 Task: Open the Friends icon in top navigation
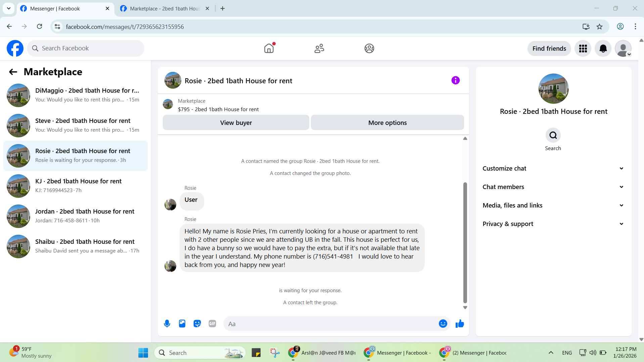coord(319,48)
